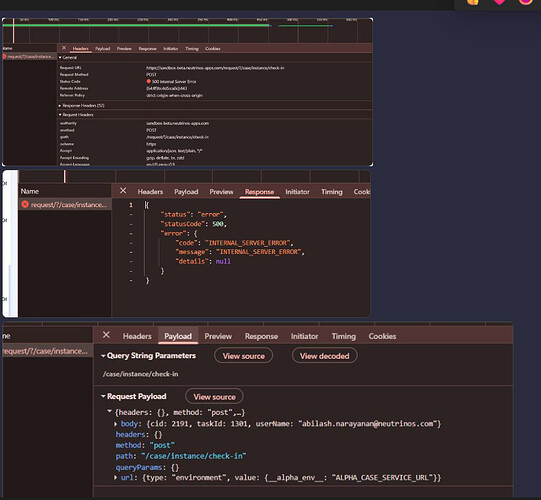This screenshot has height=500, width=541.
Task: Open Initiator tab in top network panel
Action: tap(170, 49)
